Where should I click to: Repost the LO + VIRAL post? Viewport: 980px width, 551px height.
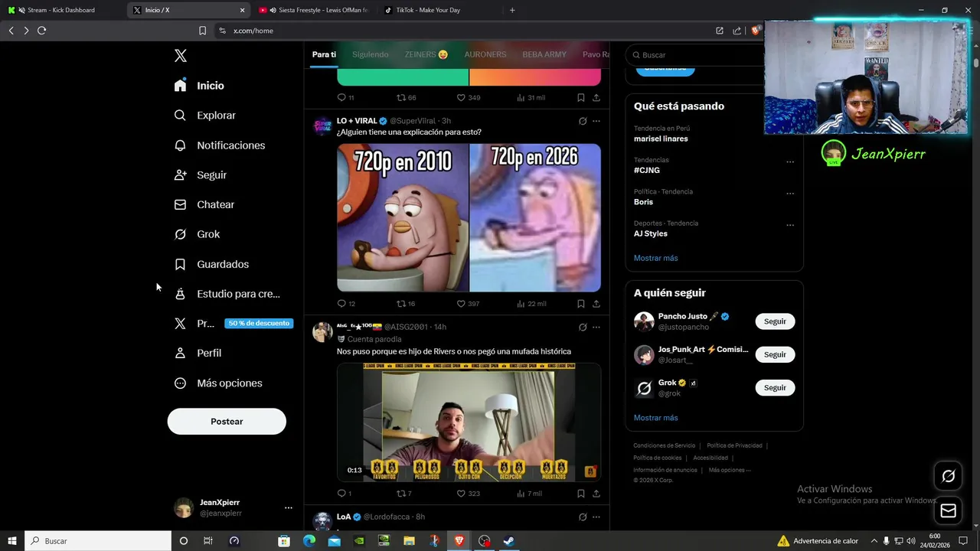[x=406, y=304]
